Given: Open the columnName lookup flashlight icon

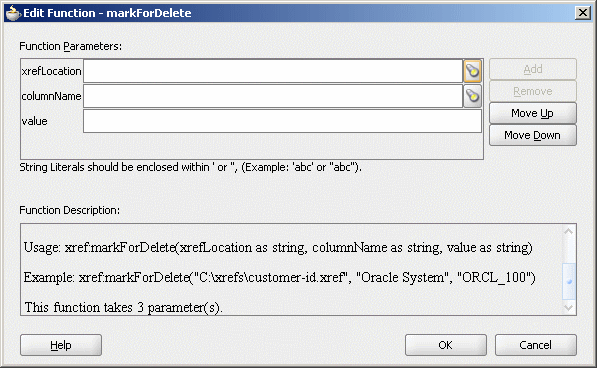Looking at the screenshot, I should [472, 96].
